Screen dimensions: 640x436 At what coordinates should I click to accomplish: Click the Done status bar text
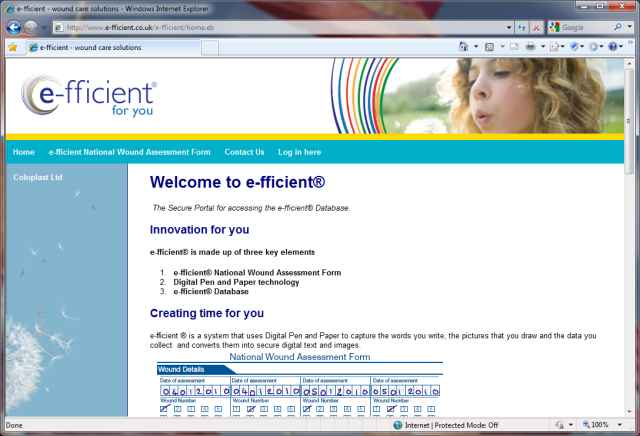tap(14, 425)
